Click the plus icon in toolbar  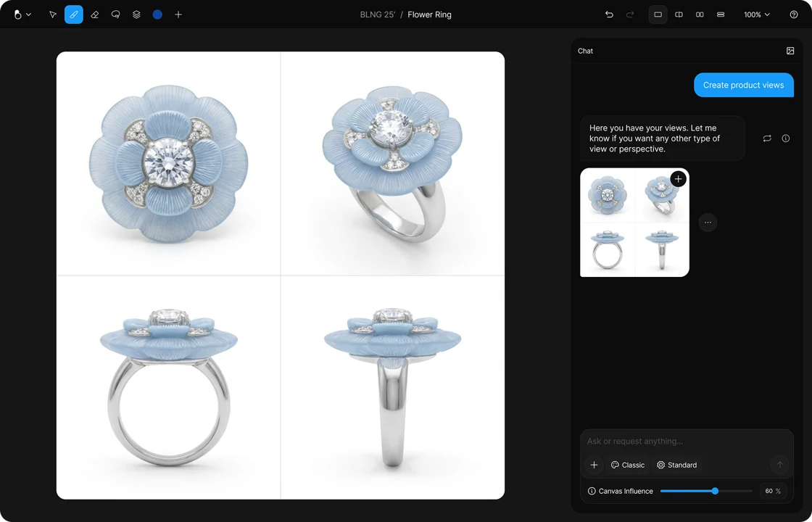coord(178,14)
